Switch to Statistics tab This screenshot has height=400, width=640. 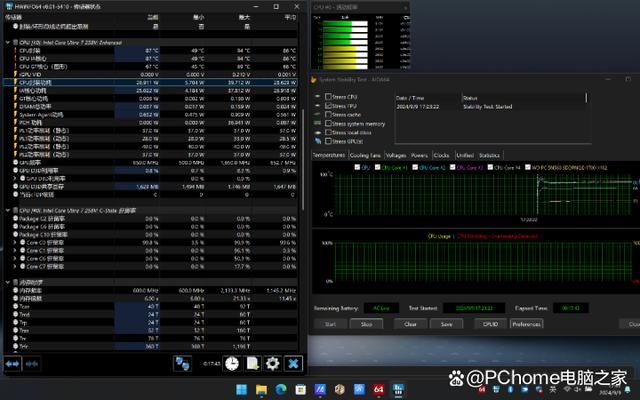[x=489, y=156]
